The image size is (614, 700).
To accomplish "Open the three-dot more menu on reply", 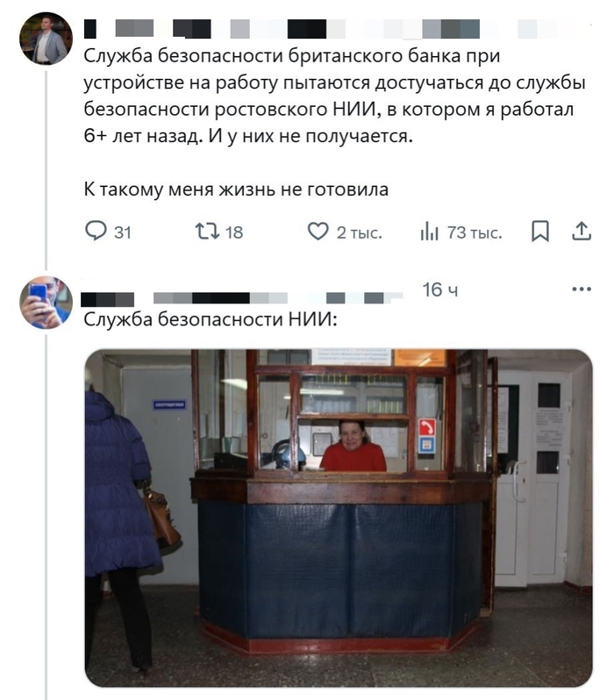I will pyautogui.click(x=582, y=289).
